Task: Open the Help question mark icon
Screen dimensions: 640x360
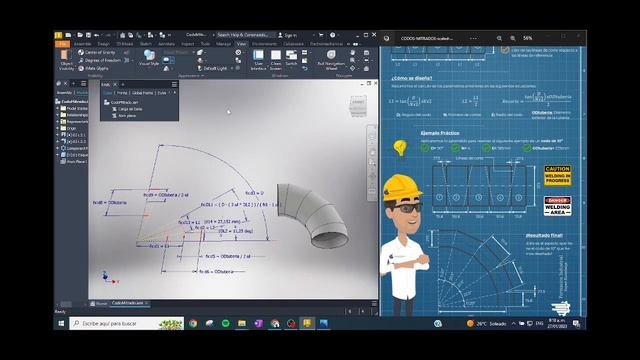Action: click(333, 35)
